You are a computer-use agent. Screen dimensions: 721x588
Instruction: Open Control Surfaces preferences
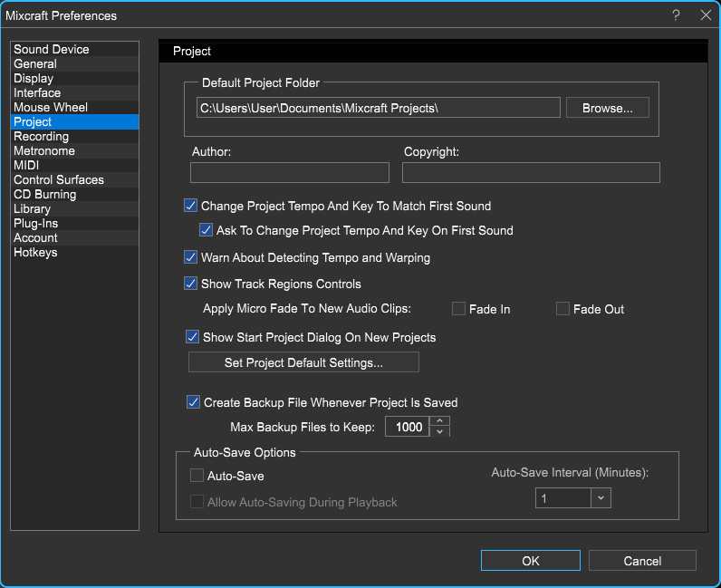tap(74, 180)
